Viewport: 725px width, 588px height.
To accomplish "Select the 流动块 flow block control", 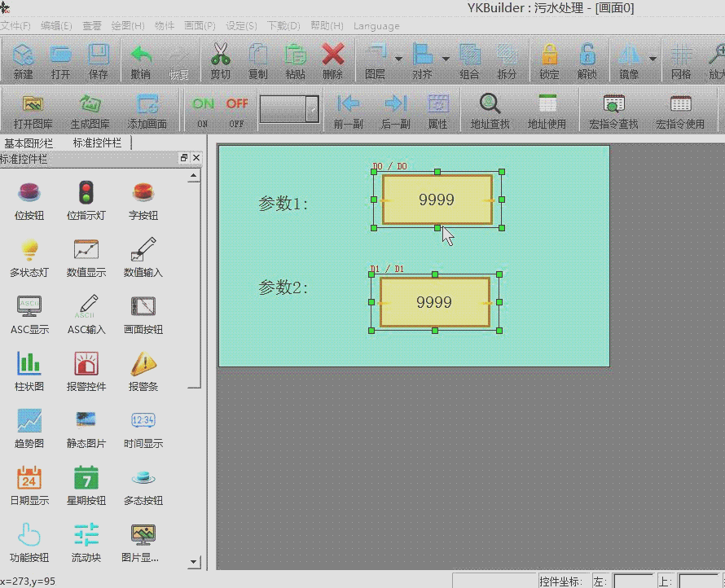I will (86, 535).
